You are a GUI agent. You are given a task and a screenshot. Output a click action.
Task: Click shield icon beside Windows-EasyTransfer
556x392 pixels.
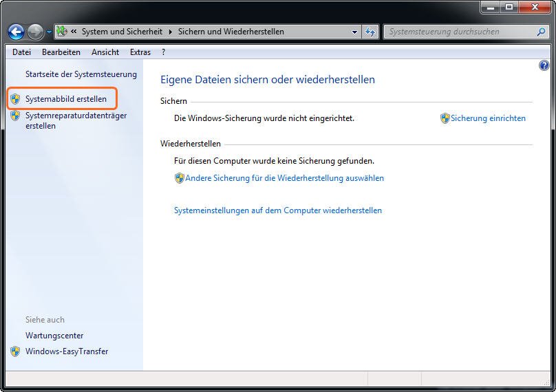(x=15, y=351)
